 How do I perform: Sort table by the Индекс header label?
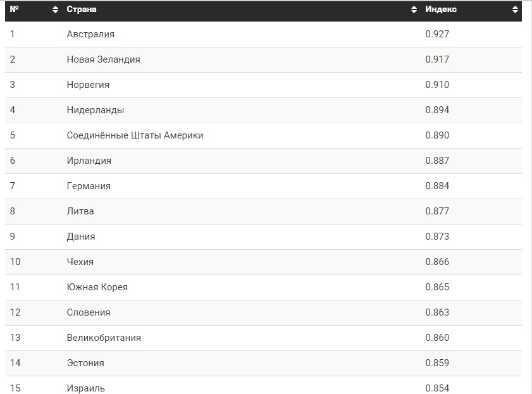[441, 9]
